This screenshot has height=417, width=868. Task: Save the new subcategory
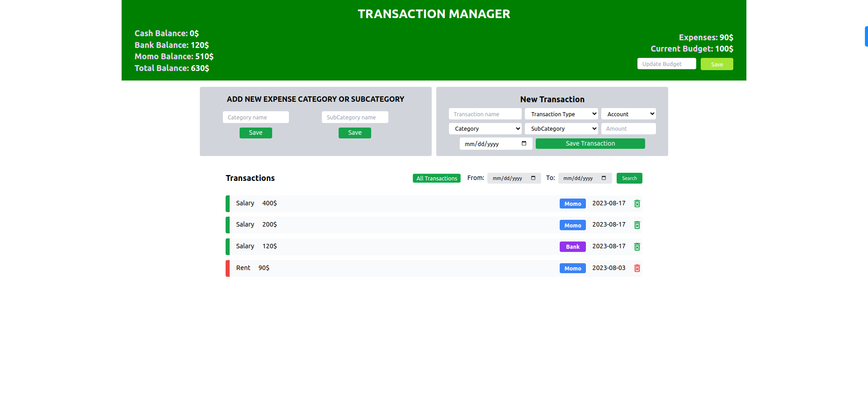(355, 133)
